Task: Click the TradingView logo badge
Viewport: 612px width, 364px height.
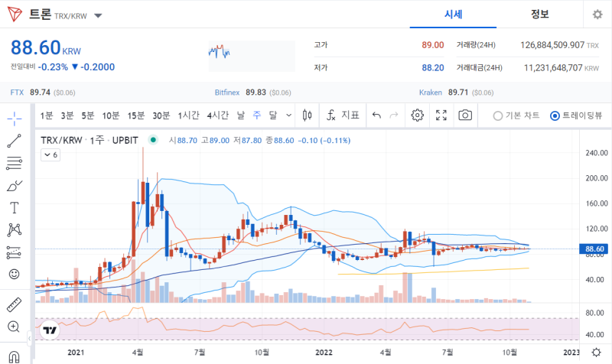Action: pyautogui.click(x=50, y=330)
